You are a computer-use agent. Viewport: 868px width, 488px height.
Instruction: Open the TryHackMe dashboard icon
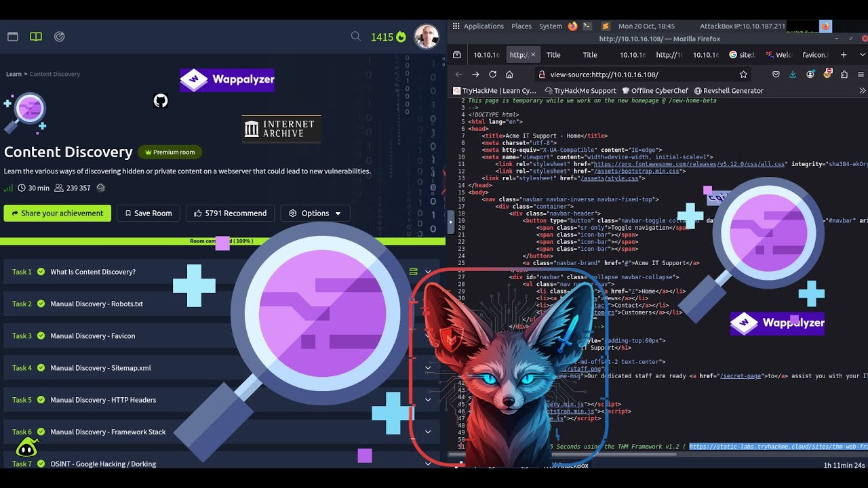(12, 37)
